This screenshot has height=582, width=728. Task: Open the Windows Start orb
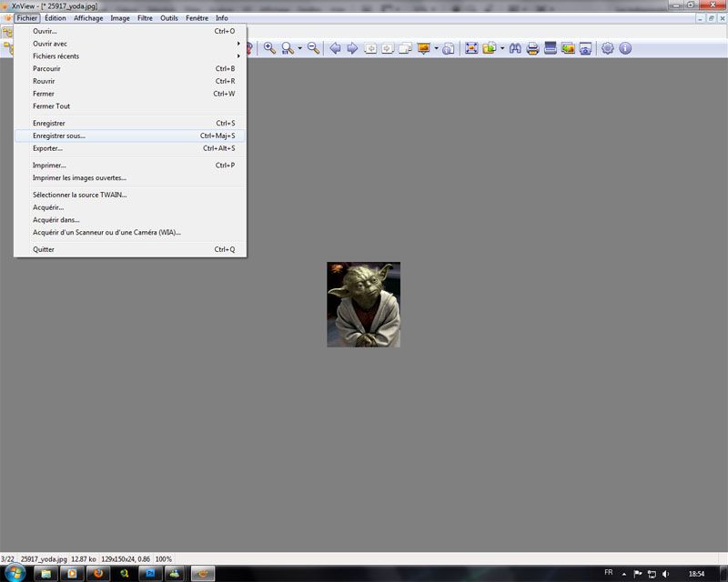click(15, 573)
